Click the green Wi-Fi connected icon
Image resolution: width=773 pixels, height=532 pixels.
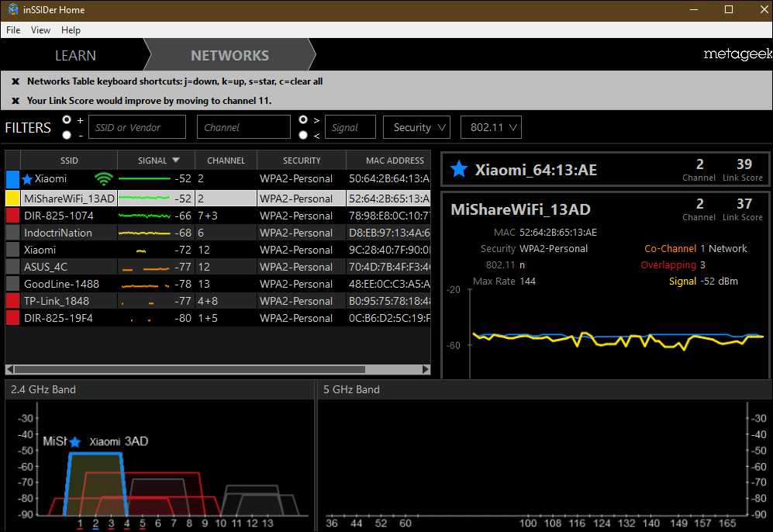pyautogui.click(x=104, y=179)
